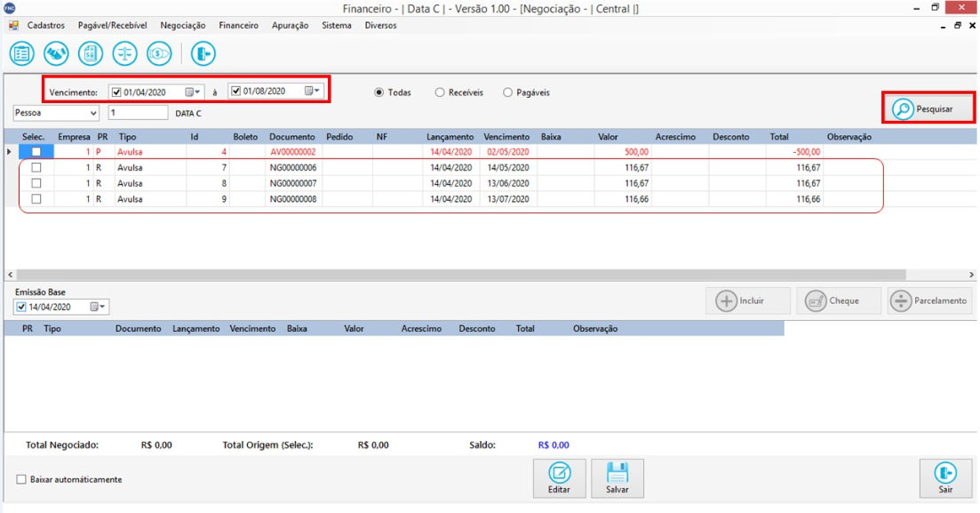
Task: Click the row indicator arrow of first row
Action: click(10, 151)
